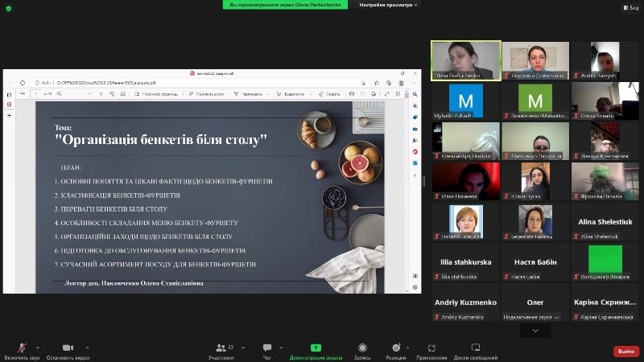644x362 pixels.
Task: Click zoom in plus in PDF toolbar
Action: click(x=101, y=94)
